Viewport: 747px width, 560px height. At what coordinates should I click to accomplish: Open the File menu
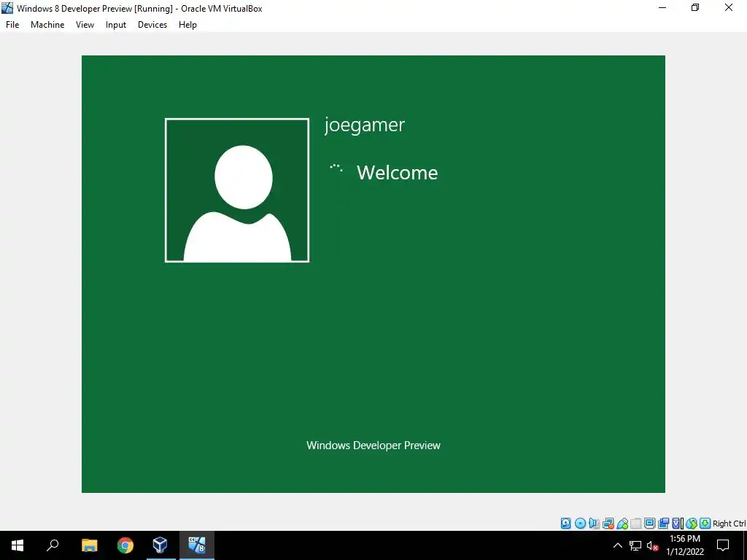(12, 25)
